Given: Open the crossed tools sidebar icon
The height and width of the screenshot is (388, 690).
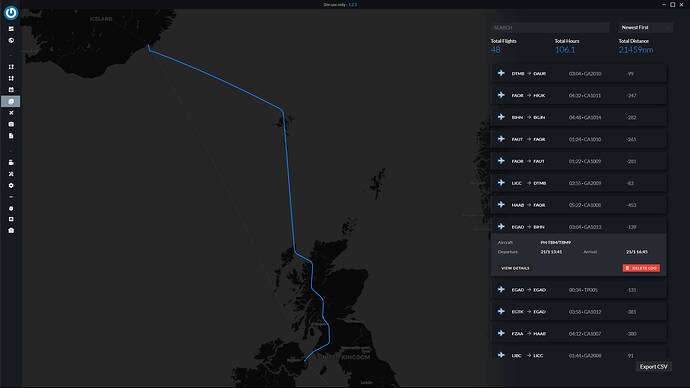Looking at the screenshot, I should 11,174.
